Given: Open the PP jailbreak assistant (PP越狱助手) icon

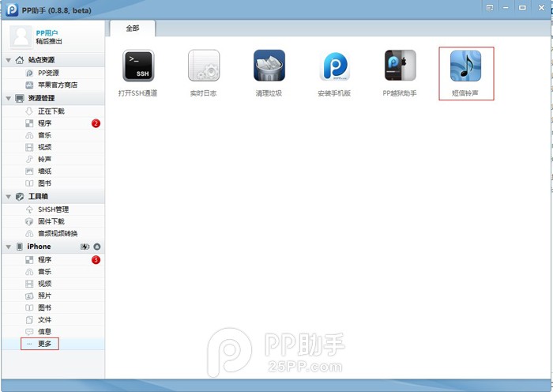Looking at the screenshot, I should [400, 66].
